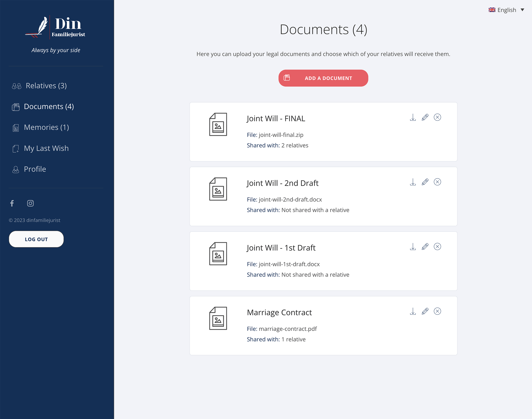Click the '© 2023 dinfamiliejurist' footer text
The width and height of the screenshot is (532, 419).
pyautogui.click(x=35, y=220)
